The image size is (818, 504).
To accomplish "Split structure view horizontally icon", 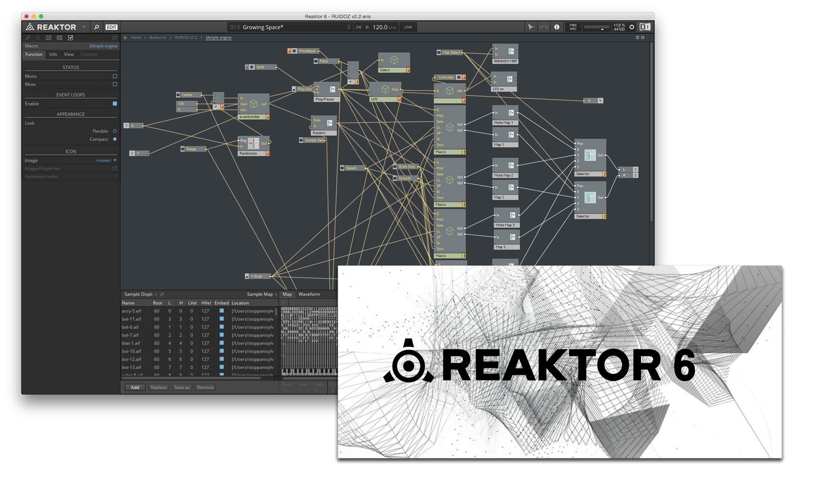I will coord(638,38).
